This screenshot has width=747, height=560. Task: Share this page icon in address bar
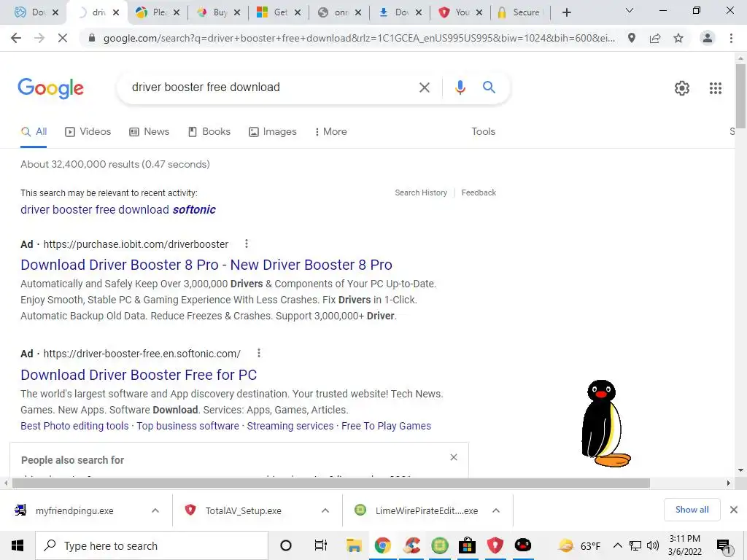pyautogui.click(x=655, y=38)
